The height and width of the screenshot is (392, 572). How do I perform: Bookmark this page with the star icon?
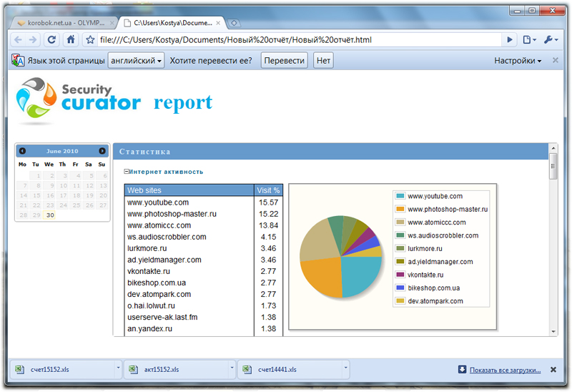click(91, 40)
